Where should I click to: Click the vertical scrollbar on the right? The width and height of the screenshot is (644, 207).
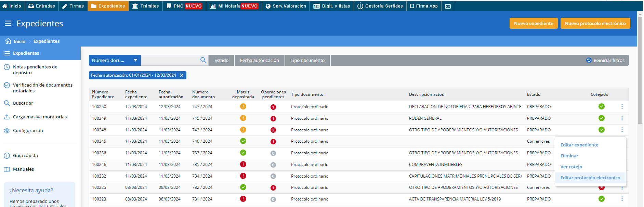point(640,68)
